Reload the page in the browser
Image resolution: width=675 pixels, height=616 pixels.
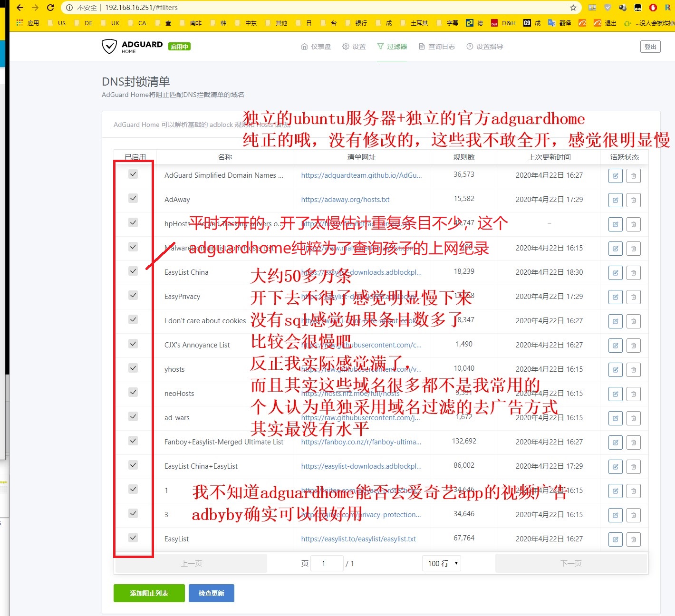[50, 8]
